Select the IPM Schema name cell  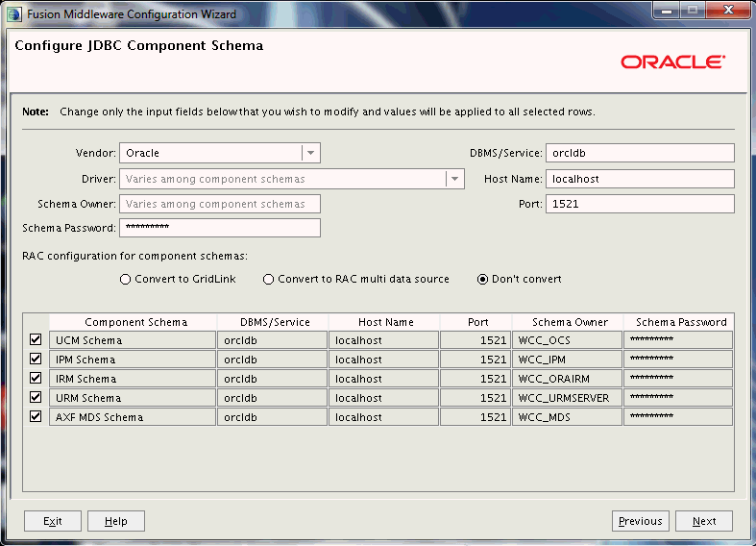(133, 360)
